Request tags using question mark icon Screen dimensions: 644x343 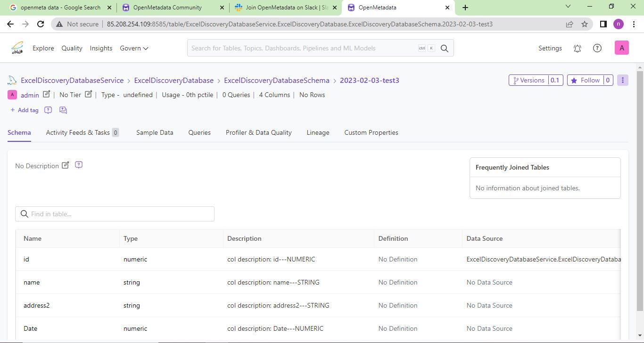pos(48,110)
